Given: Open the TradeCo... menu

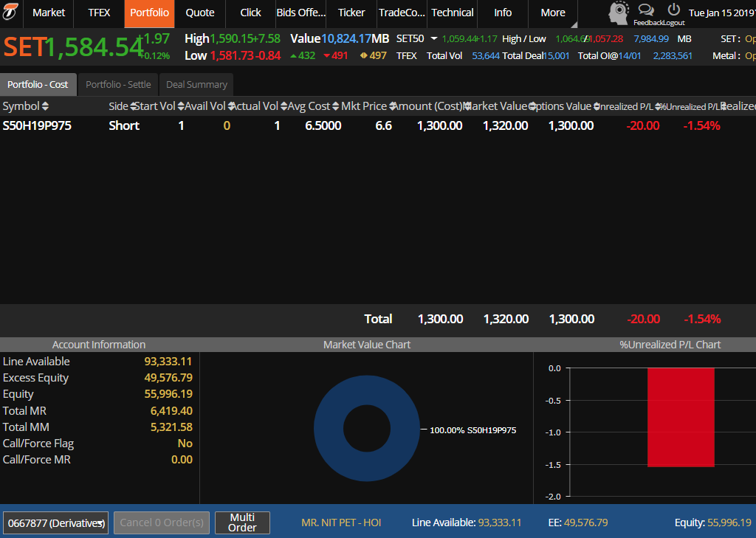Looking at the screenshot, I should coord(402,13).
